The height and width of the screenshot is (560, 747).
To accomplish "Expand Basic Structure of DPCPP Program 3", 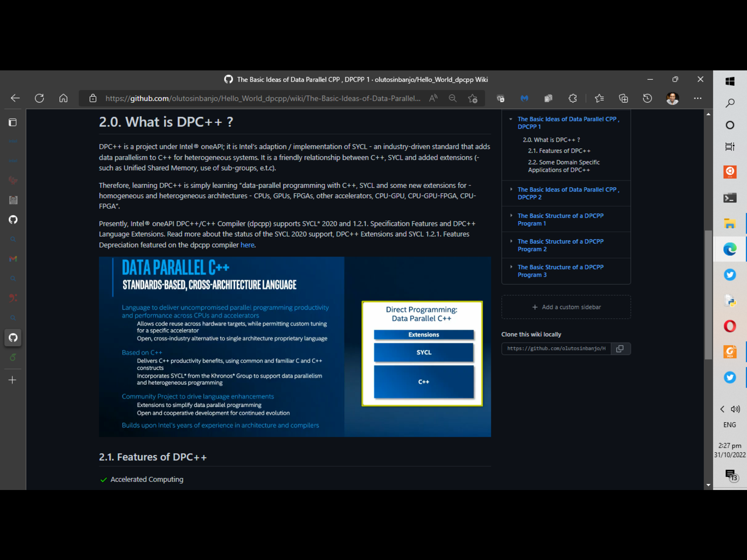I will click(x=511, y=267).
